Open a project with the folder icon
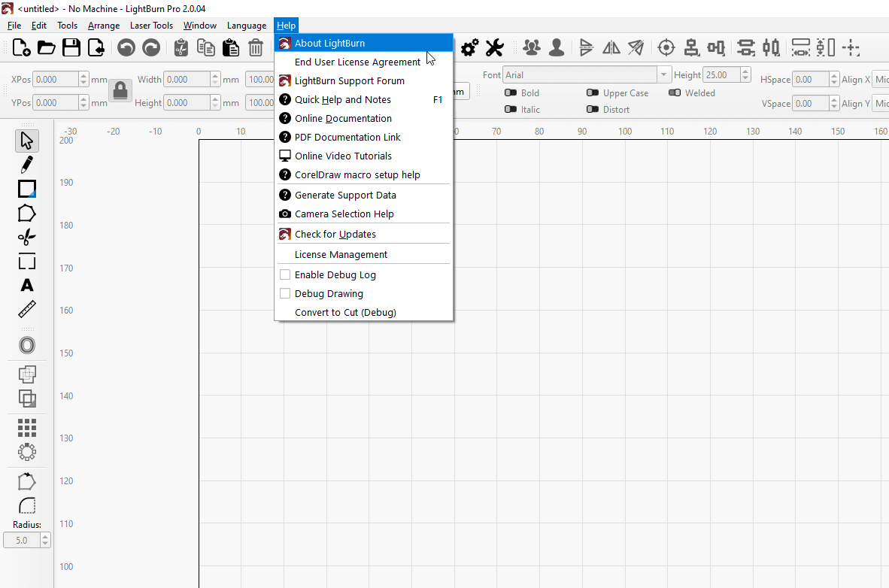 coord(47,47)
